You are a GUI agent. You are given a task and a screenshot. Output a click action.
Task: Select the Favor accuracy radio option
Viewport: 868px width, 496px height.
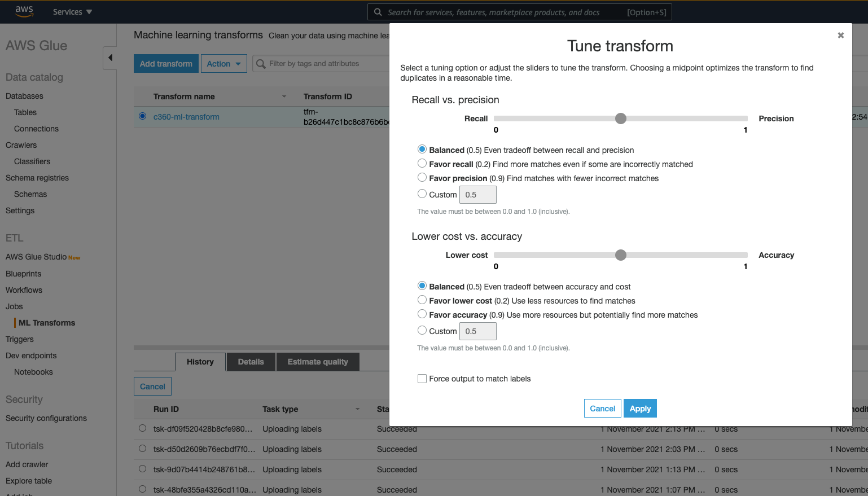pos(422,314)
